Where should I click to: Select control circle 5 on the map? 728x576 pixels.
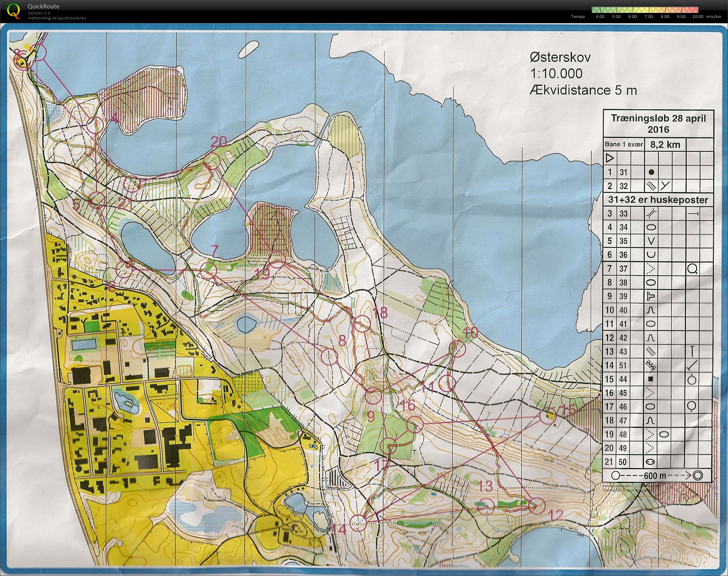point(96,199)
